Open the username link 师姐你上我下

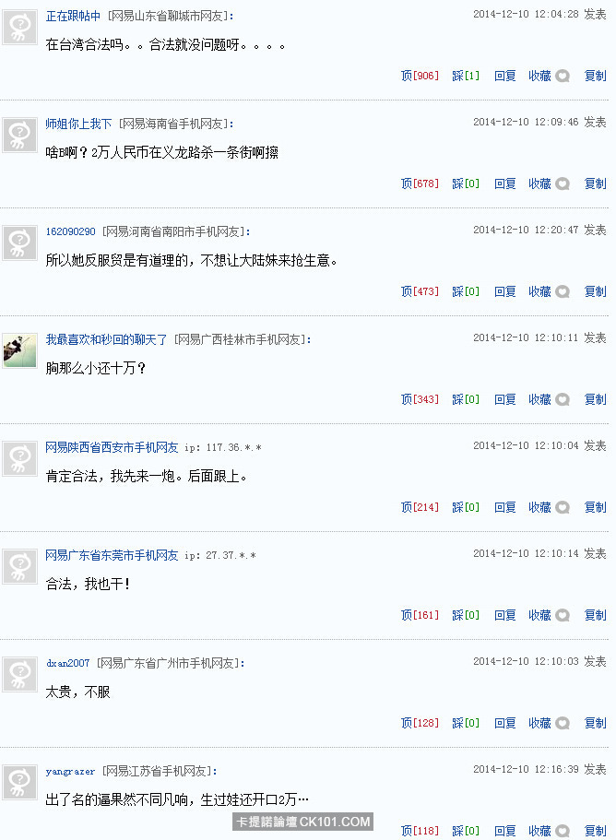78,124
